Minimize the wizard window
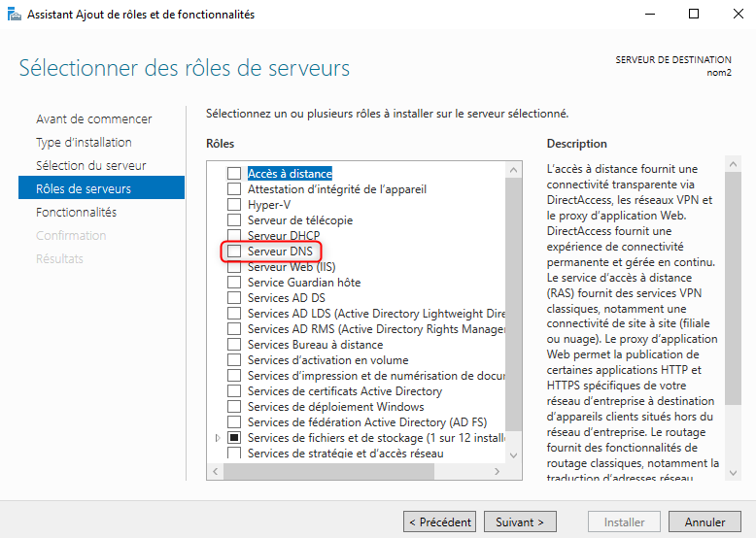756x538 pixels. tap(650, 14)
